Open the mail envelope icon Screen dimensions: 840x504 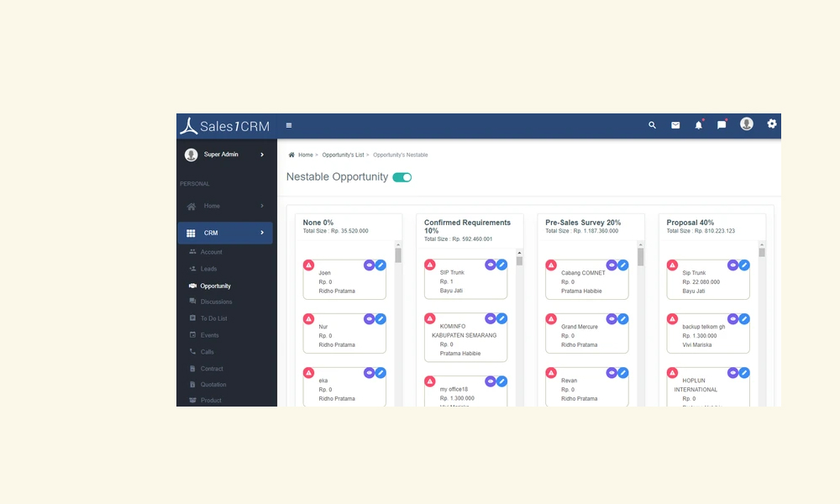click(675, 125)
